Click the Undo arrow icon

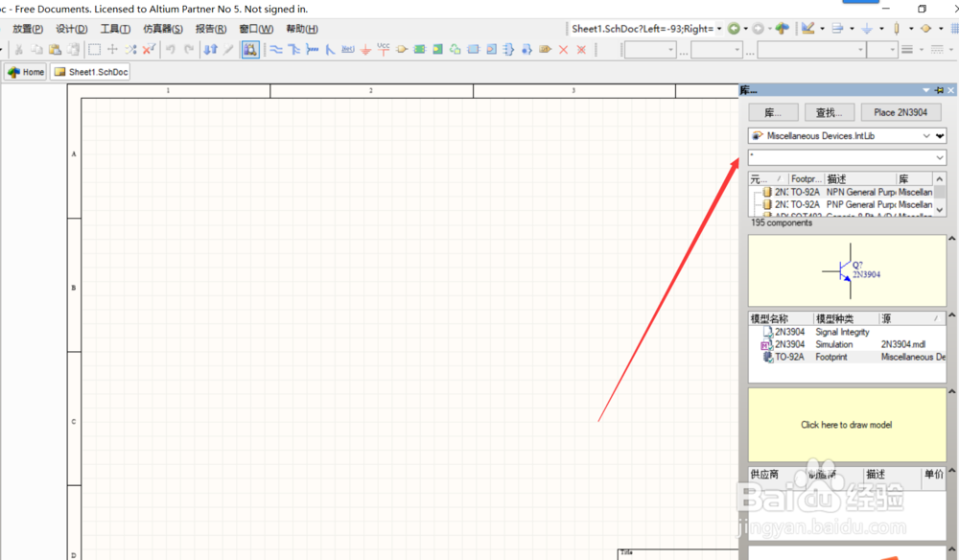[171, 50]
